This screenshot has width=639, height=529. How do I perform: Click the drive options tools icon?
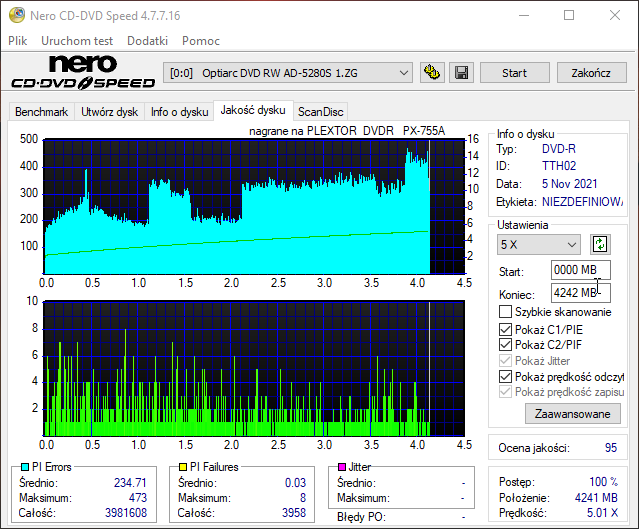pos(432,73)
